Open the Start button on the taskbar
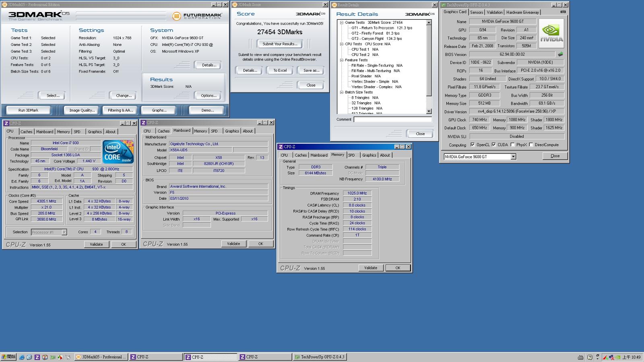644x362 pixels. pyautogui.click(x=8, y=357)
